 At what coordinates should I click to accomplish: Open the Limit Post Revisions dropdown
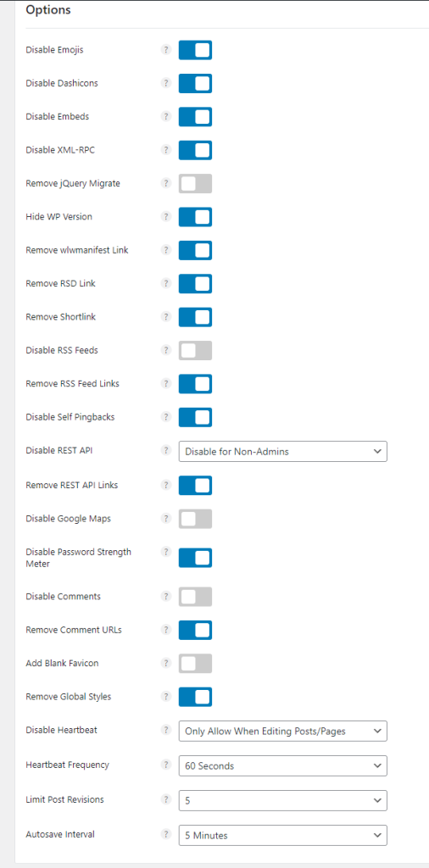(283, 800)
